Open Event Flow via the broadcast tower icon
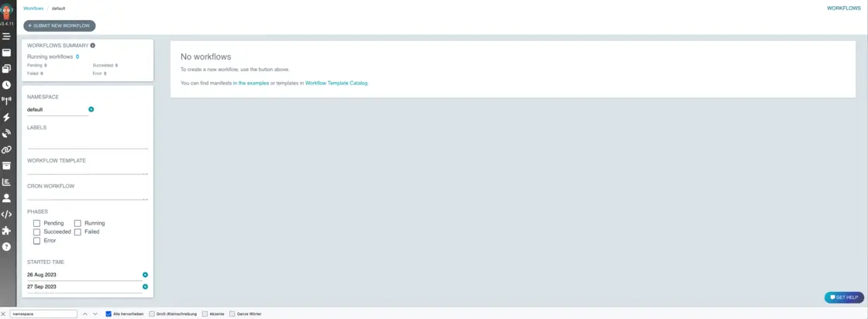This screenshot has height=319, width=868. tap(6, 101)
